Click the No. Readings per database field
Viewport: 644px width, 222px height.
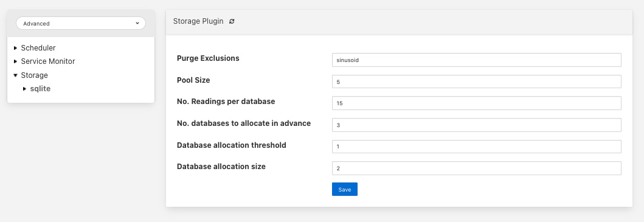[476, 103]
